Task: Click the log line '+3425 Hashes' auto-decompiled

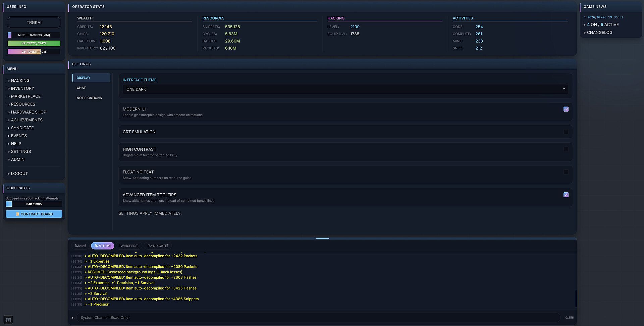Action: (x=141, y=288)
